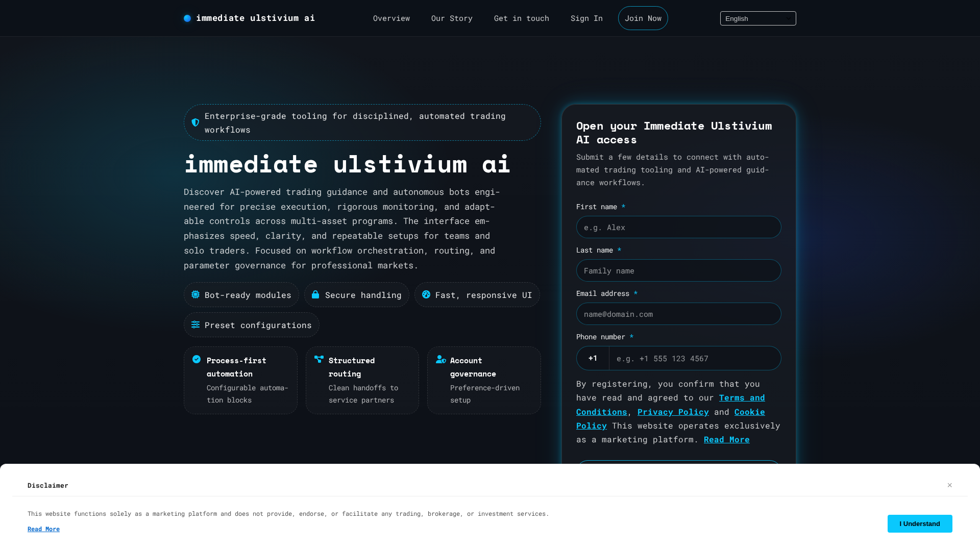The image size is (980, 551).
Task: Click the lock icon beside Secure handling
Action: 315,294
